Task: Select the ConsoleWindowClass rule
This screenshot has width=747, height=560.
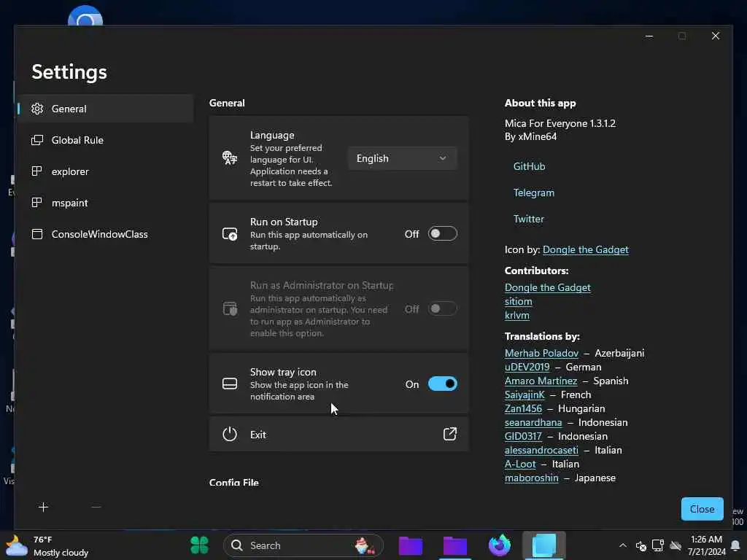Action: point(105,234)
